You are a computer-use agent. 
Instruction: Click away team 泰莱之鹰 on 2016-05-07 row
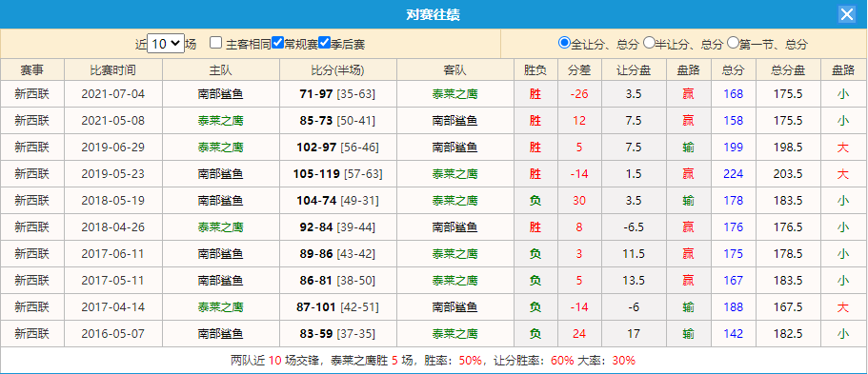pos(455,334)
